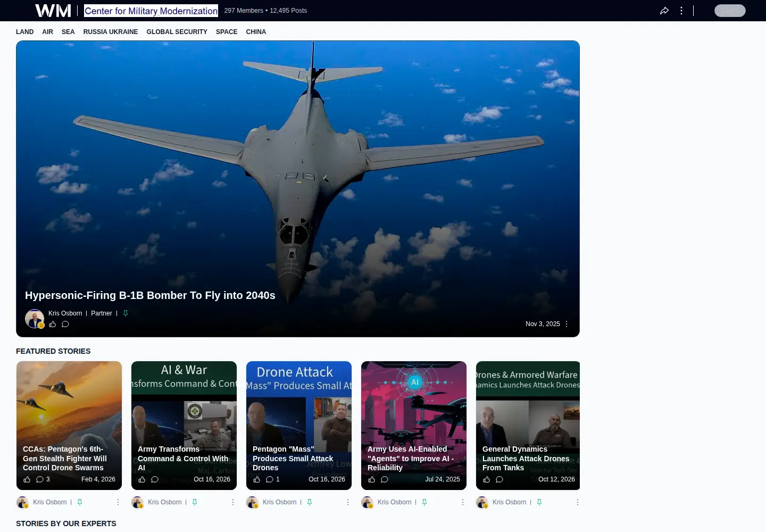Select the SEA nav item
Screen dimensions: 766x532
pyautogui.click(x=68, y=32)
